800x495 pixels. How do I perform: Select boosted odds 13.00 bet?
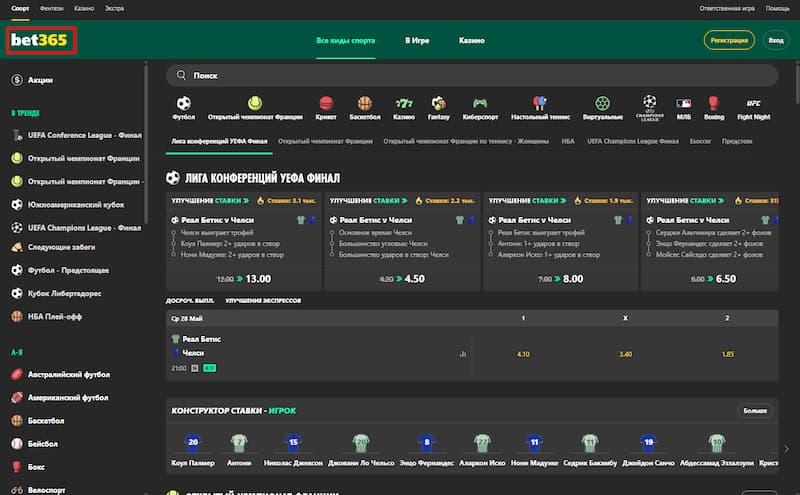click(x=244, y=279)
